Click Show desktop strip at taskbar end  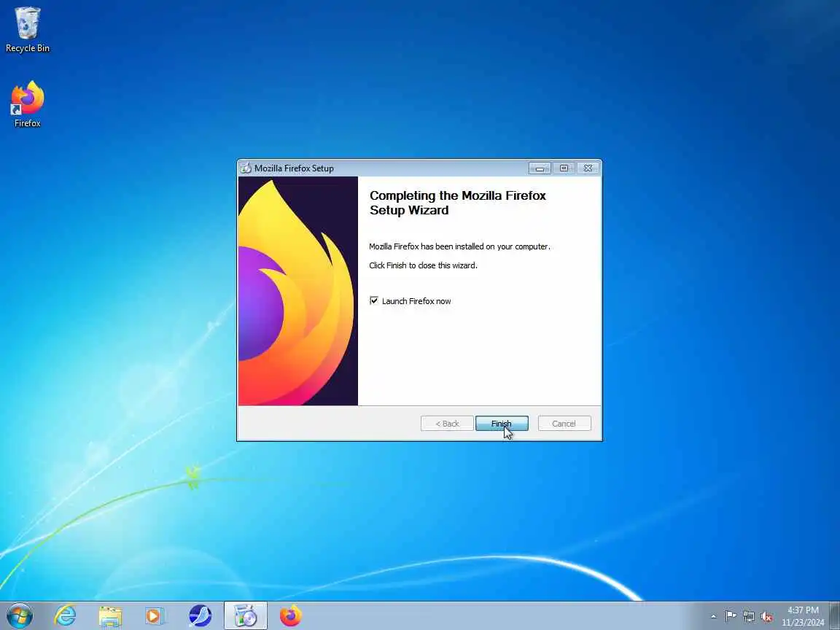point(835,615)
